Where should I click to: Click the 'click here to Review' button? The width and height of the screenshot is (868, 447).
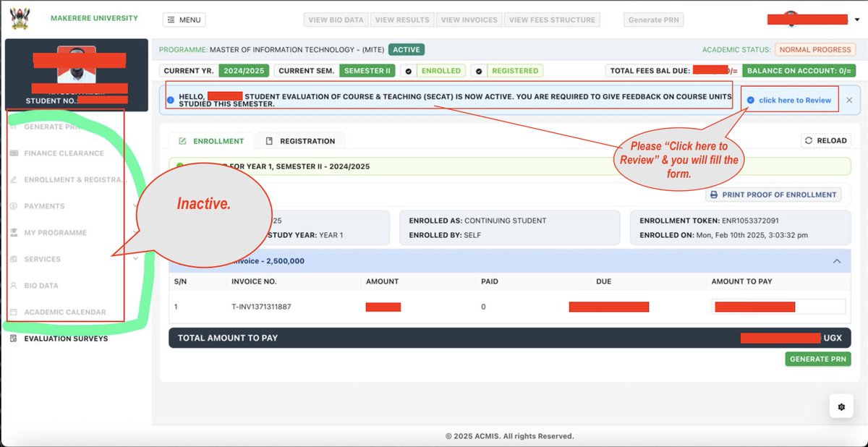tap(789, 100)
